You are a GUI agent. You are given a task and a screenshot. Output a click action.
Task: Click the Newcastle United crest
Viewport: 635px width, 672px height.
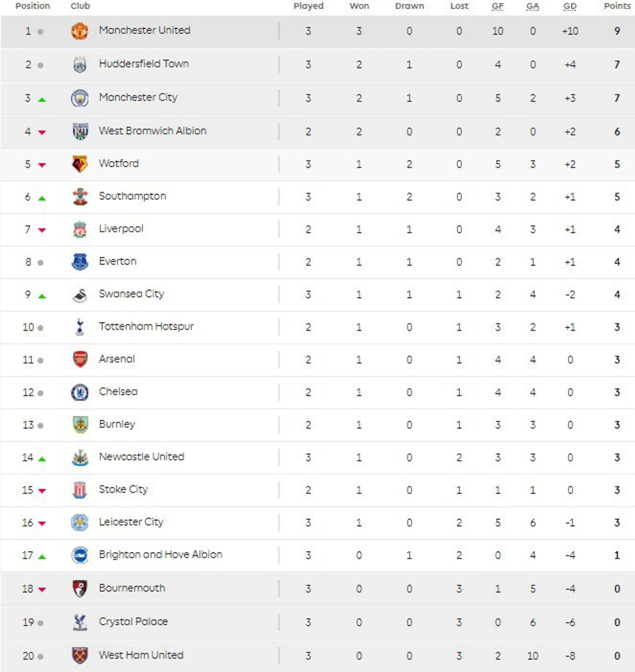(80, 457)
